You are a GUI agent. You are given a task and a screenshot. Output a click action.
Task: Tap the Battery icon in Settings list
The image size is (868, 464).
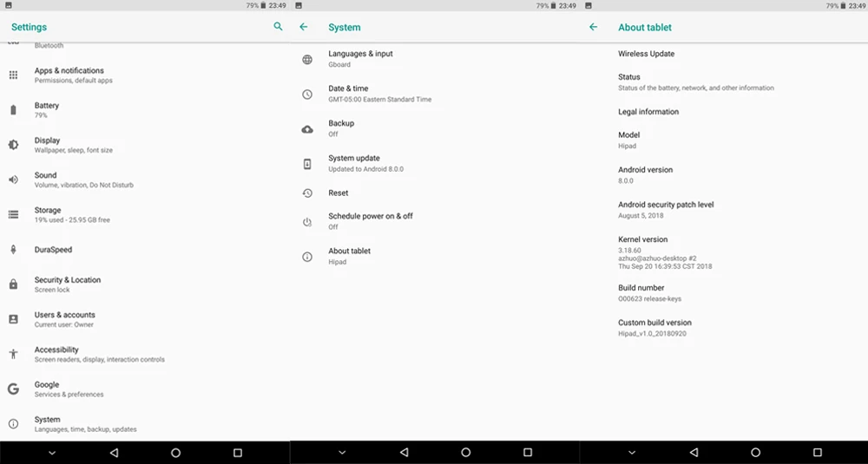(13, 110)
